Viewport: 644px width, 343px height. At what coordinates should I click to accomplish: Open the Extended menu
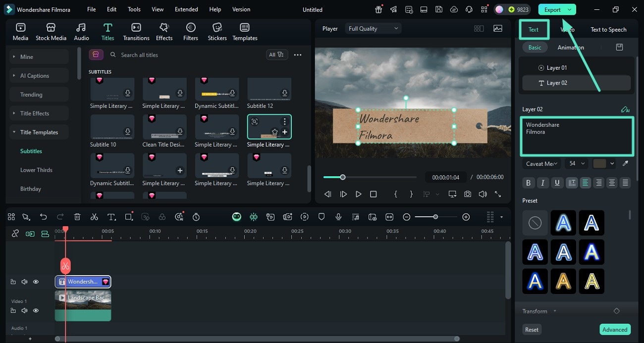186,9
